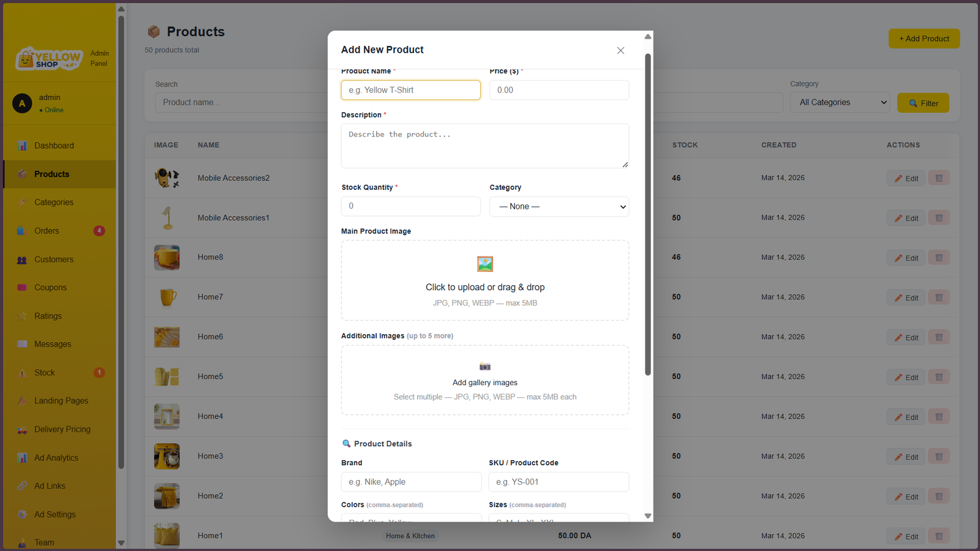This screenshot has height=551, width=980.
Task: Open Customers in the sidebar
Action: [59, 260]
